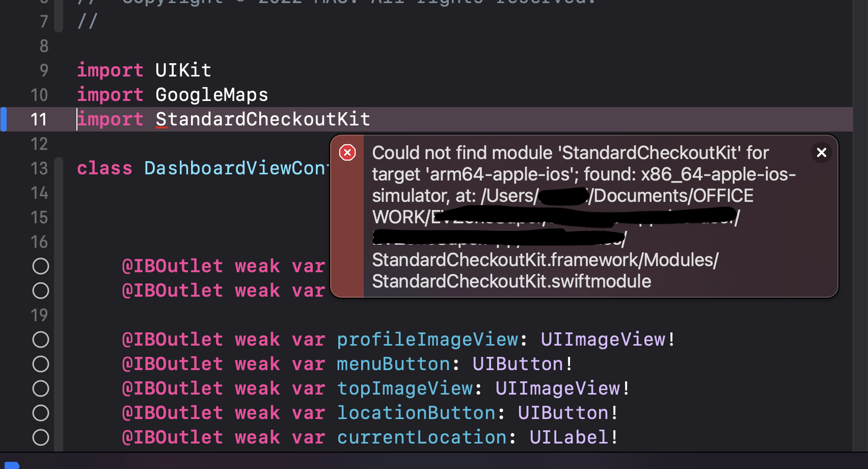This screenshot has width=868, height=469.
Task: Collapse the DashboardViewController class body fold ribbon
Action: [x=58, y=168]
